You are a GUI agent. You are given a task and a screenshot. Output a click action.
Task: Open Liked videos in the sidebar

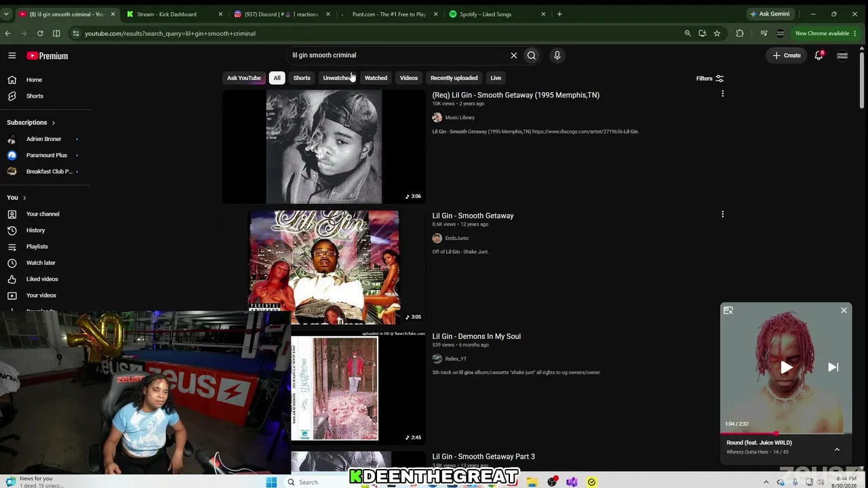click(42, 279)
